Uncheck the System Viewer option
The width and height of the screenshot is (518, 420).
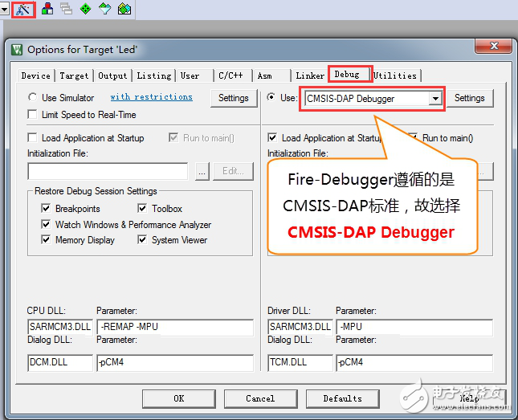coord(142,240)
